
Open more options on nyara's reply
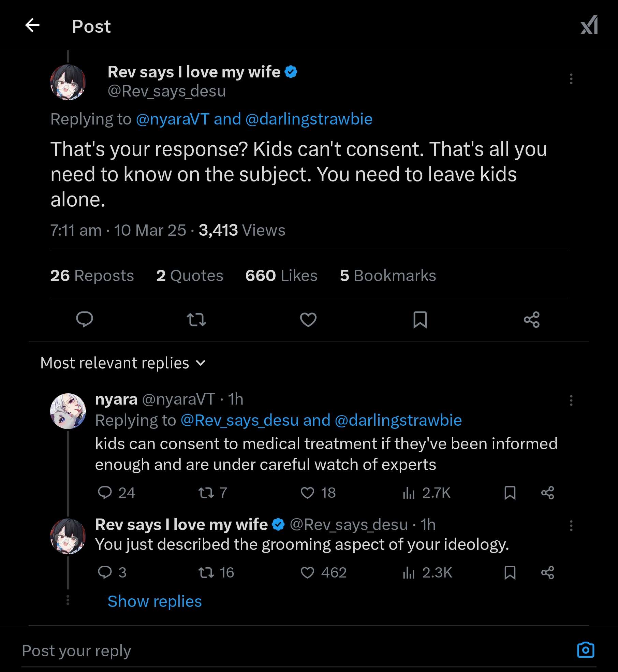click(x=571, y=400)
